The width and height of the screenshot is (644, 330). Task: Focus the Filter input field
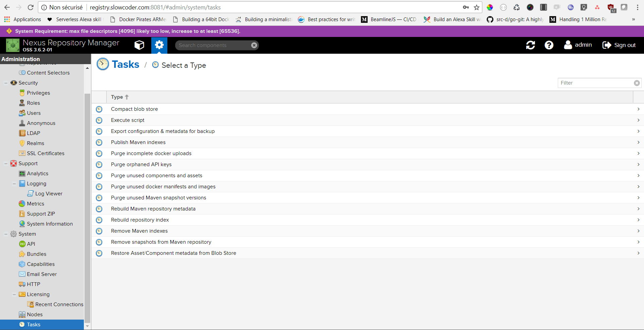[x=595, y=83]
